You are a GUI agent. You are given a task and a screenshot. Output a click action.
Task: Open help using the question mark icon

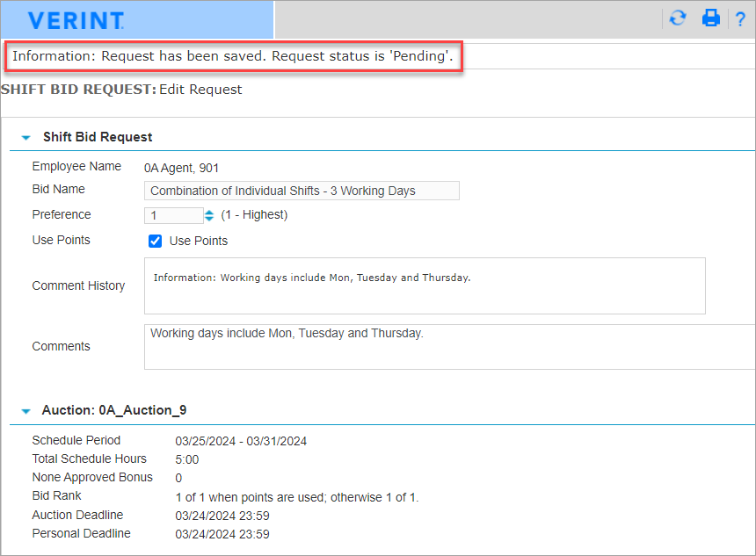tap(743, 18)
